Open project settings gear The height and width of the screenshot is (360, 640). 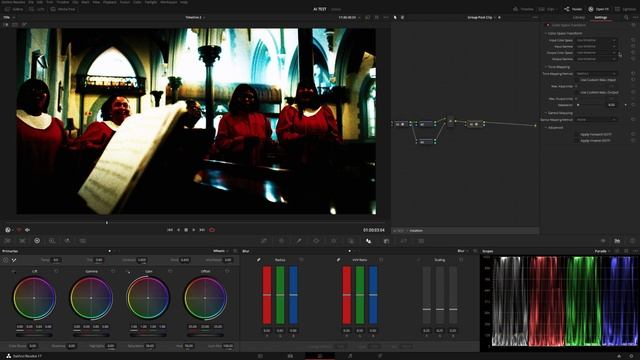[631, 356]
